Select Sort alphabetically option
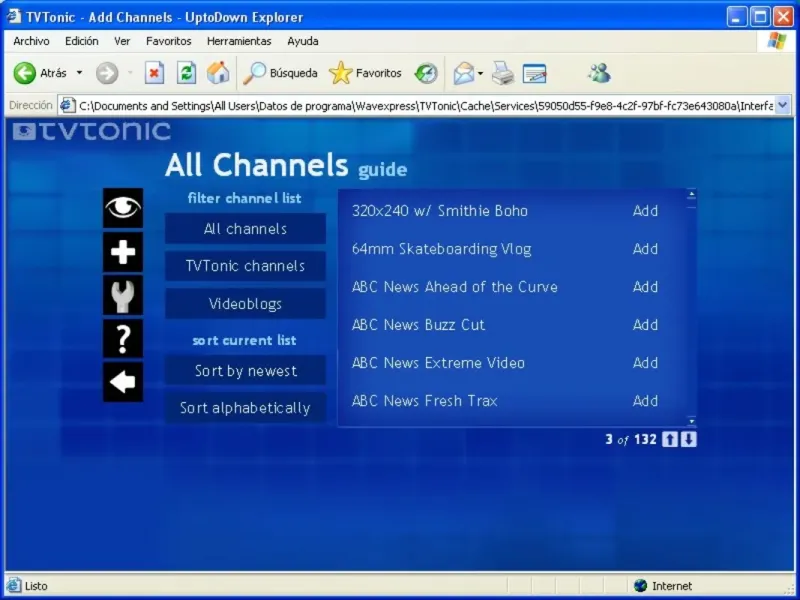This screenshot has height=600, width=800. (245, 408)
